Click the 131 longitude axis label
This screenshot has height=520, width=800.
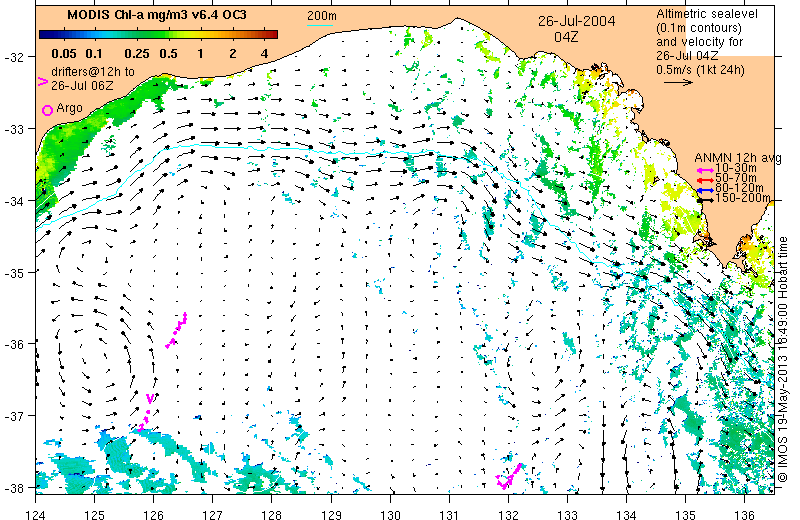[449, 514]
